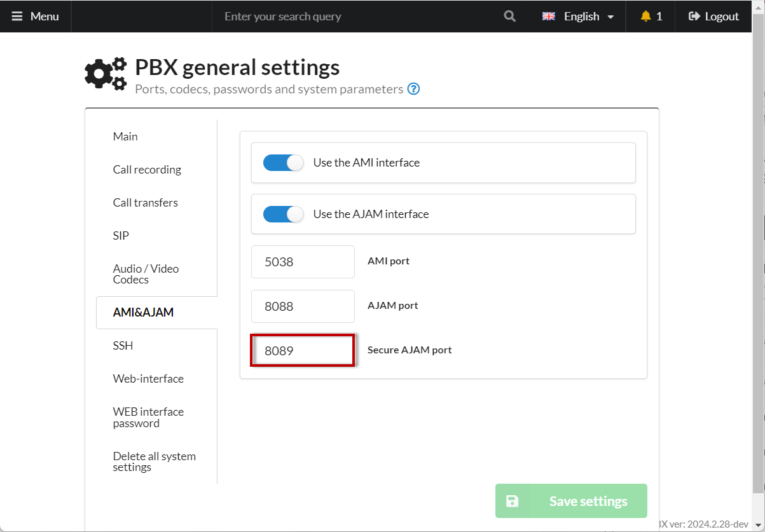The width and height of the screenshot is (765, 532).
Task: Select the Audio / Video Codecs tab
Action: click(x=146, y=274)
